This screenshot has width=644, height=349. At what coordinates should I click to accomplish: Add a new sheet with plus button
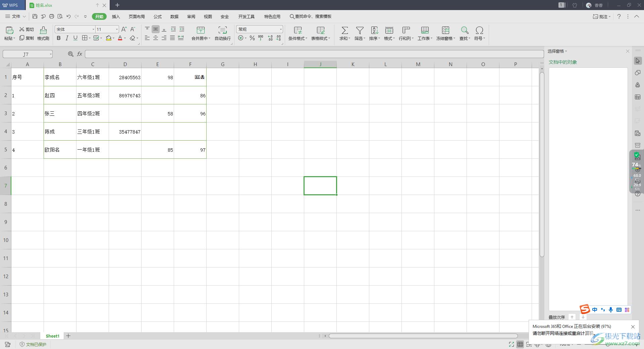click(68, 336)
